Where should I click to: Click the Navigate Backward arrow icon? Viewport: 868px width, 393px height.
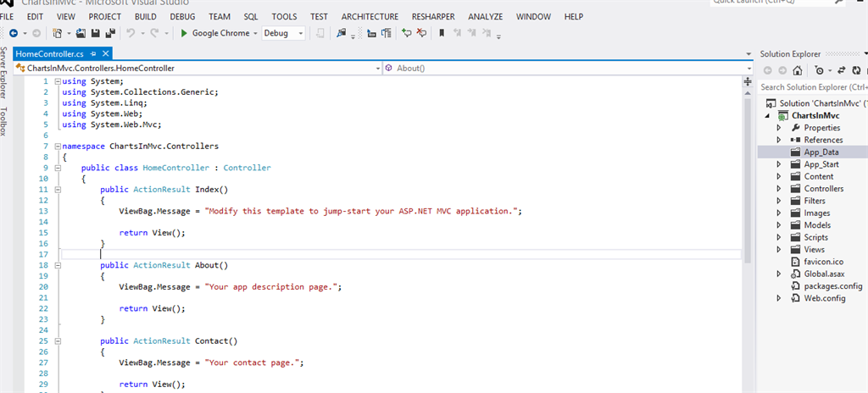click(14, 33)
